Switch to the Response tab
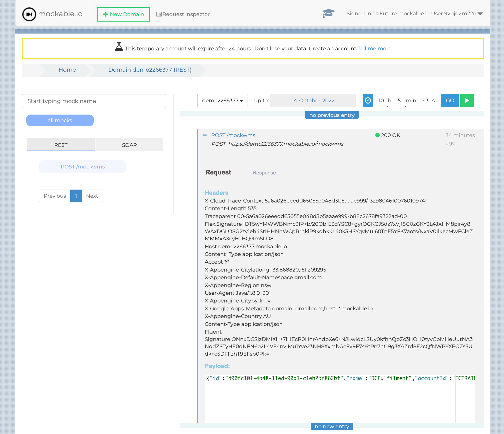 (x=264, y=173)
